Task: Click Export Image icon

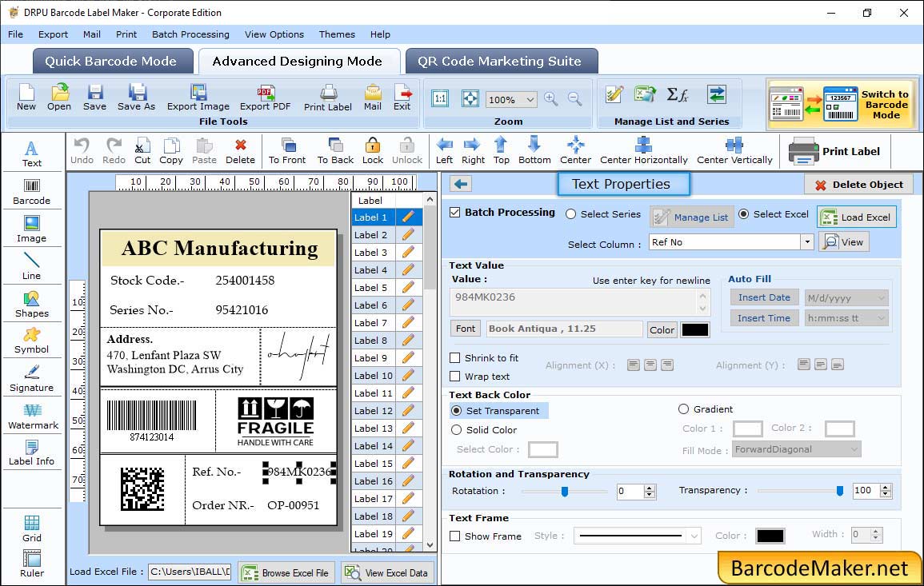Action: (198, 98)
